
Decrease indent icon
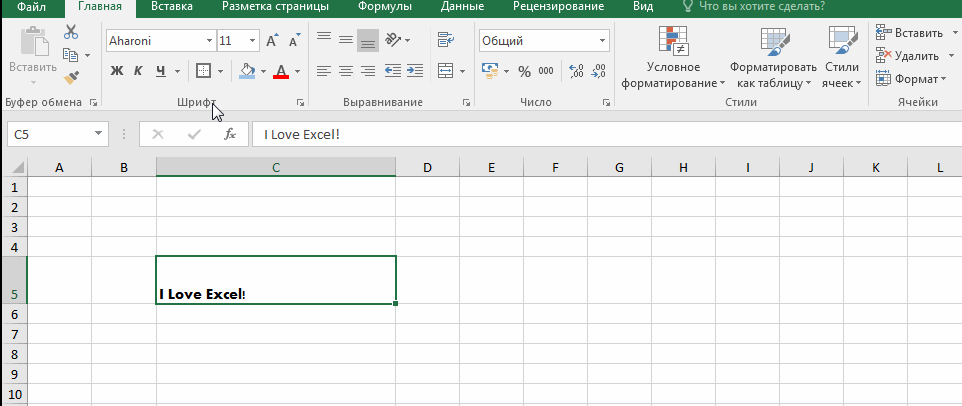tap(393, 71)
